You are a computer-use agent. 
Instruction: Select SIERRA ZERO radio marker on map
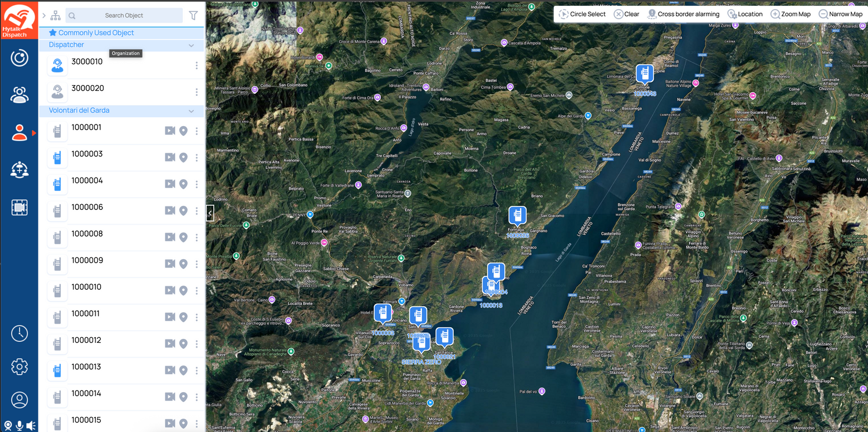pos(422,344)
